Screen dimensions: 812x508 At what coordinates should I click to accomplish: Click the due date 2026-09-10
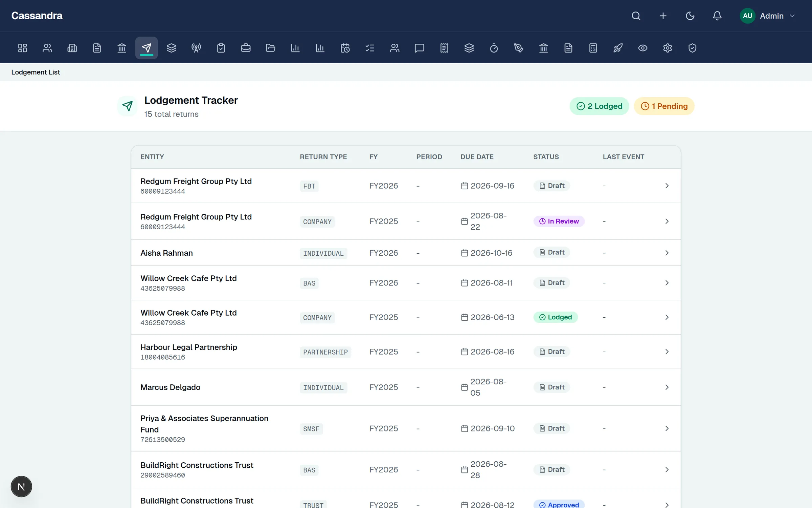click(492, 428)
